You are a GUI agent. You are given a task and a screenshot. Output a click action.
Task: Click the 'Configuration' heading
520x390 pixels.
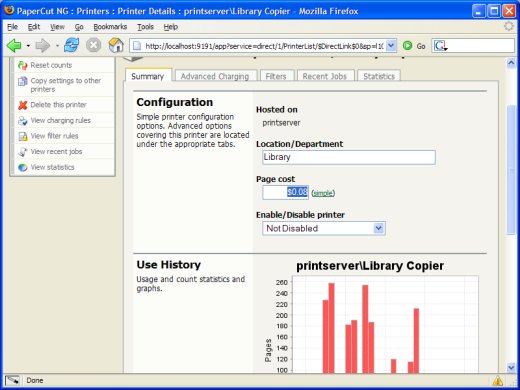click(x=175, y=102)
